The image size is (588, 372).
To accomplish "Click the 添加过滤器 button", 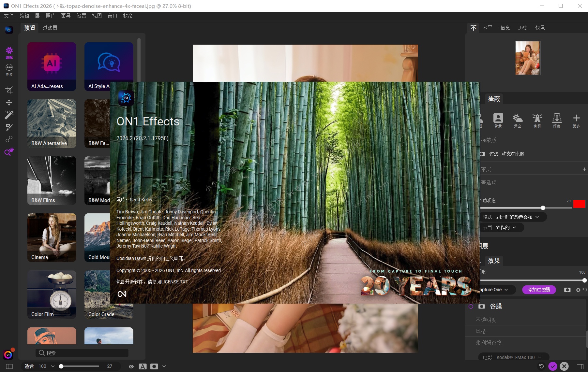I will tap(539, 290).
